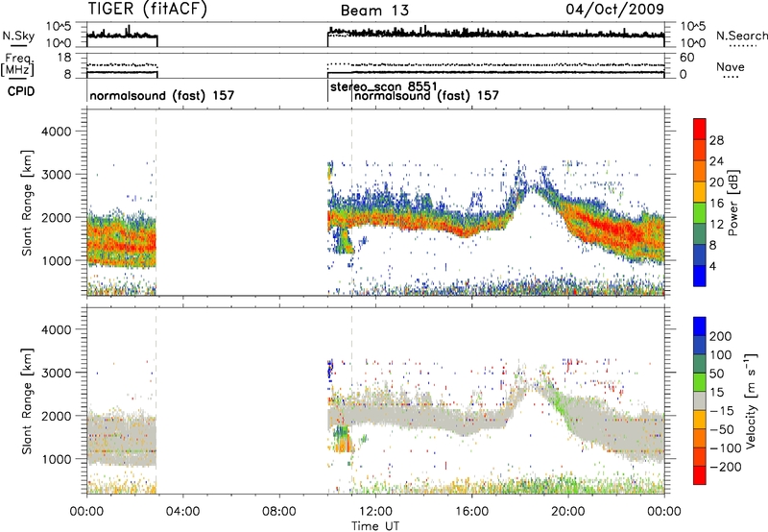
Task: Click the 'TIGER (fitACF)' plot title
Action: coord(148,10)
